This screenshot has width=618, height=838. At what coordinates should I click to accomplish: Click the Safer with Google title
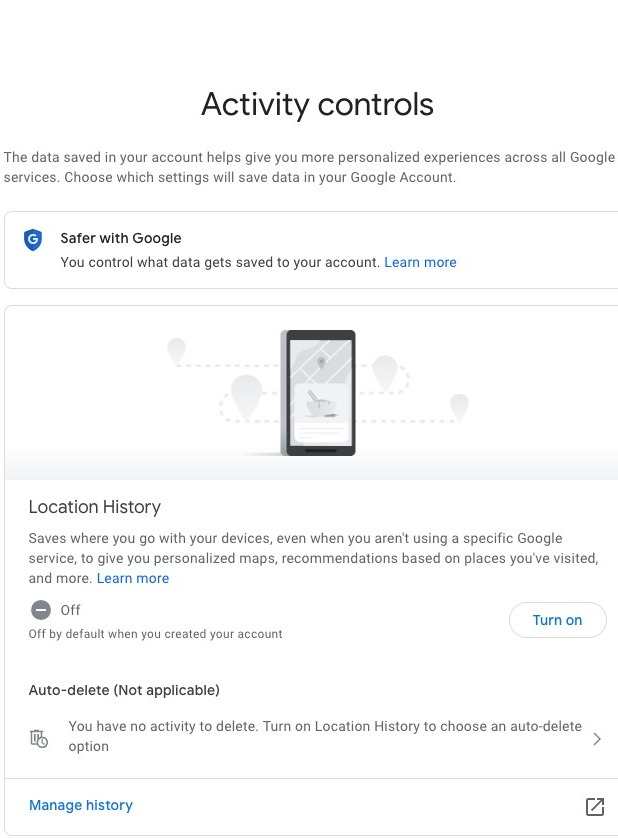tap(121, 238)
